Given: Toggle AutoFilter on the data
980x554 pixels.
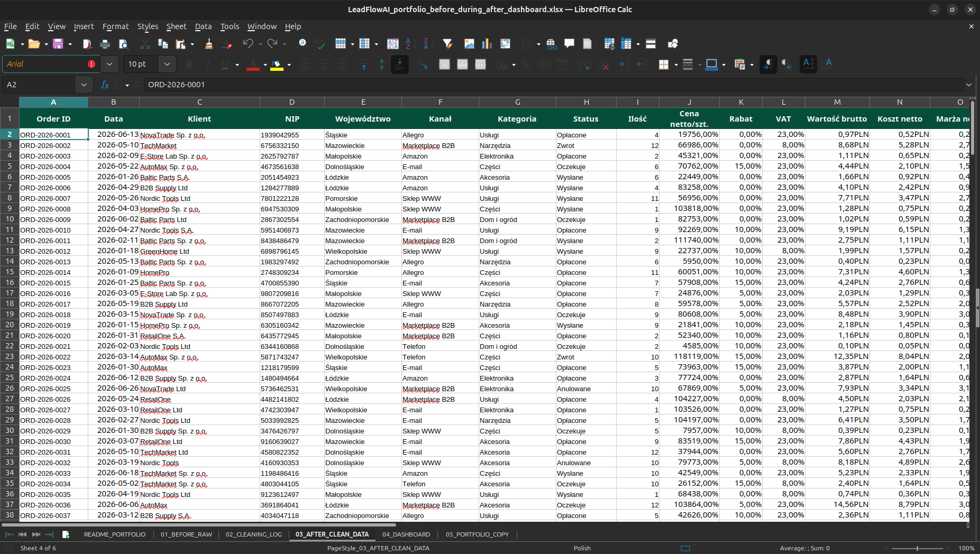Looking at the screenshot, I should tap(447, 44).
